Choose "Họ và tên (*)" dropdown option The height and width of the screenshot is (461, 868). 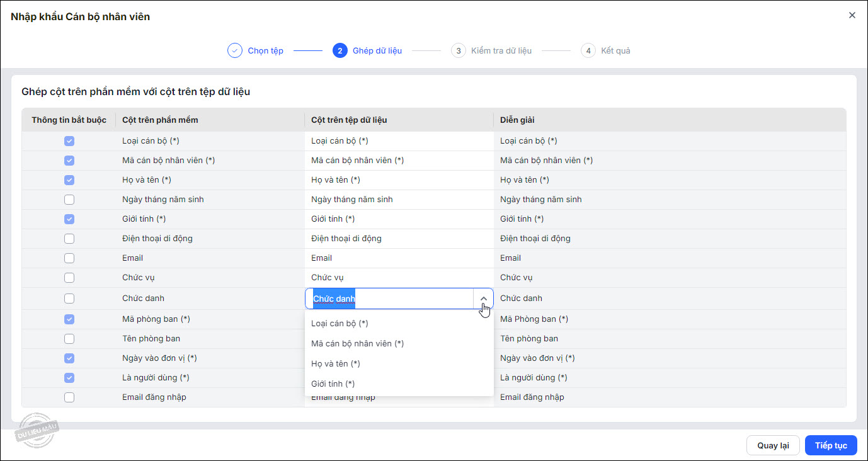coord(336,364)
